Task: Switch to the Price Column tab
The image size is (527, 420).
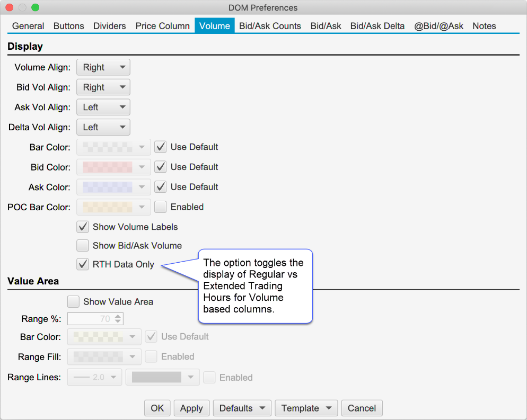Action: point(162,26)
